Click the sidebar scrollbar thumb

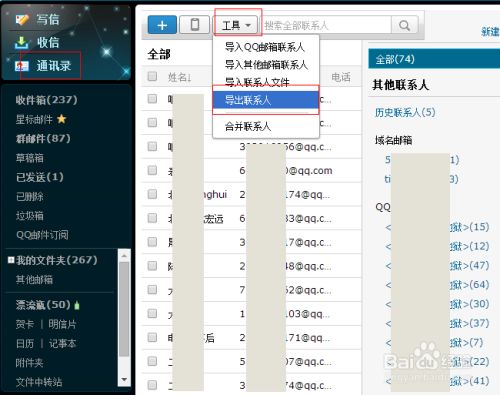coord(124,309)
